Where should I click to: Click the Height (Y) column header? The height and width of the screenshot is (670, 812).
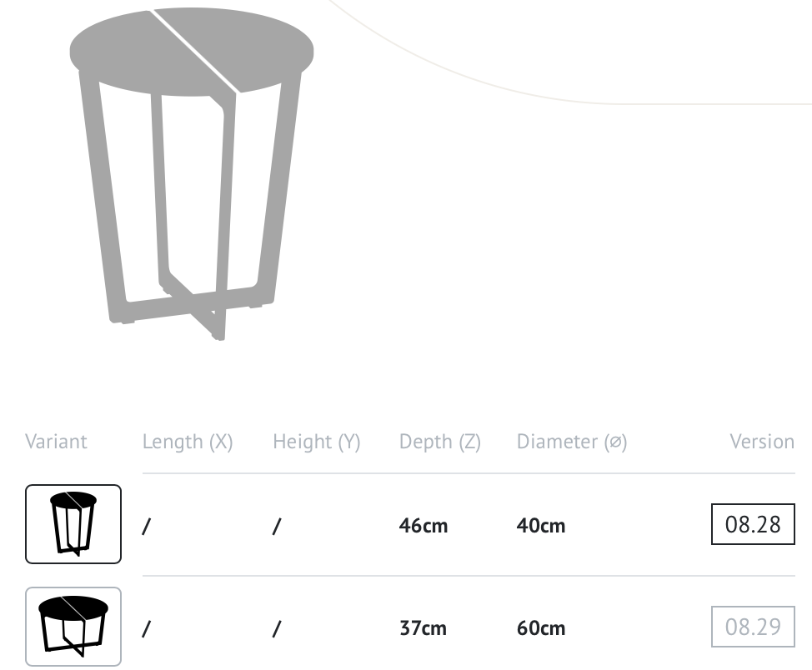click(x=317, y=442)
